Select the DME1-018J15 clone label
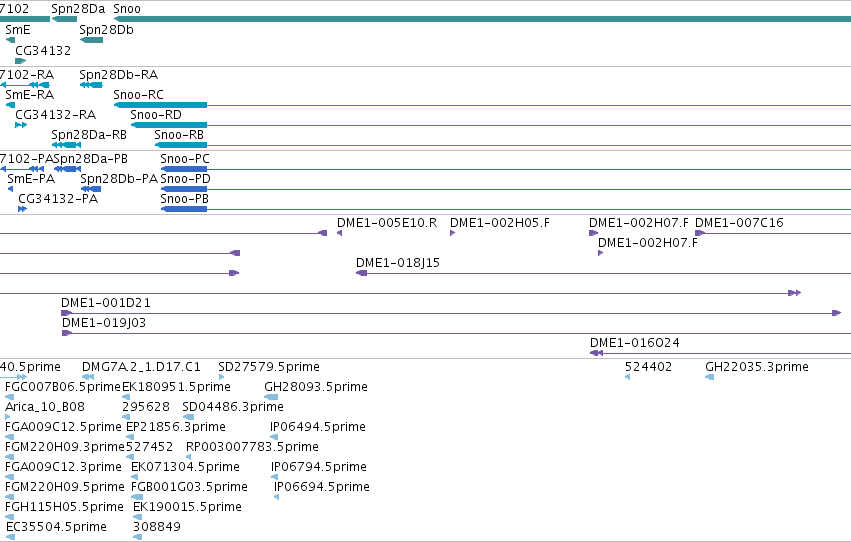Viewport: 851px width, 542px height. [x=398, y=263]
